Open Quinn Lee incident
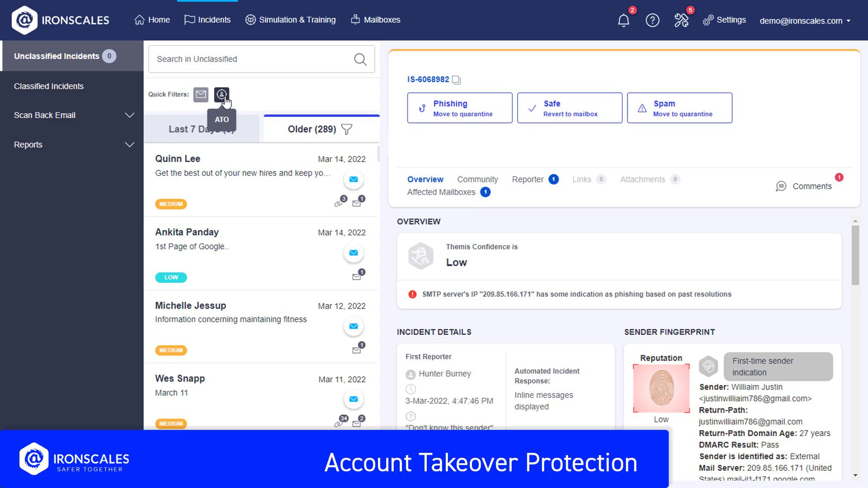Image resolution: width=868 pixels, height=488 pixels. (261, 180)
